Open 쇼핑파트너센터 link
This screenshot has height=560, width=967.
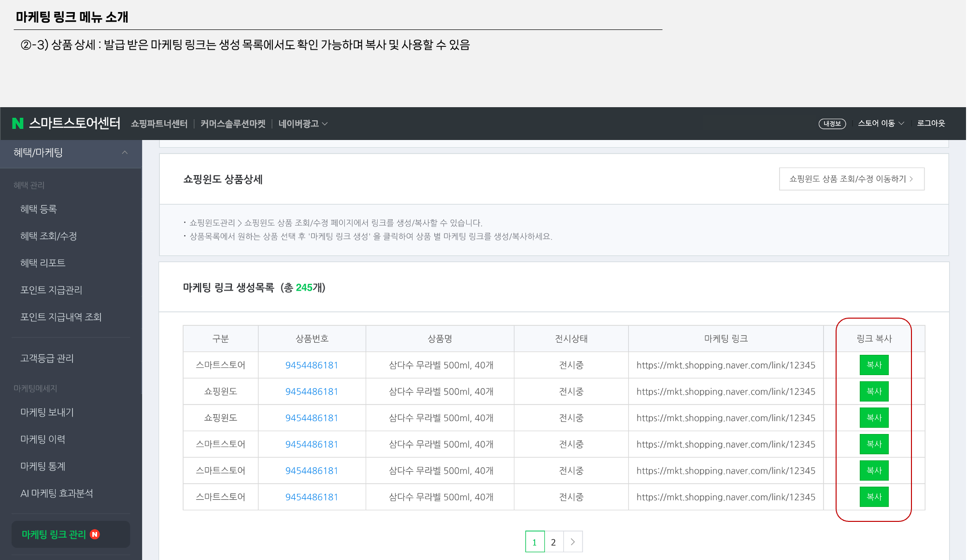[x=159, y=124]
